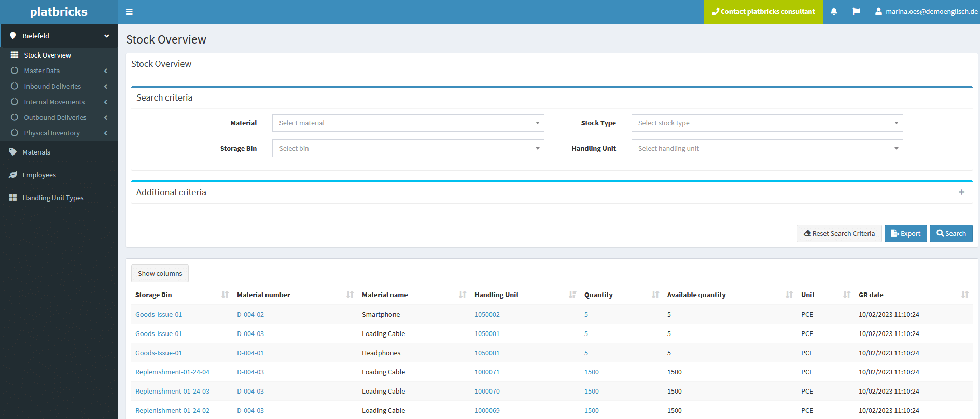Expand Master Data menu

click(59, 71)
